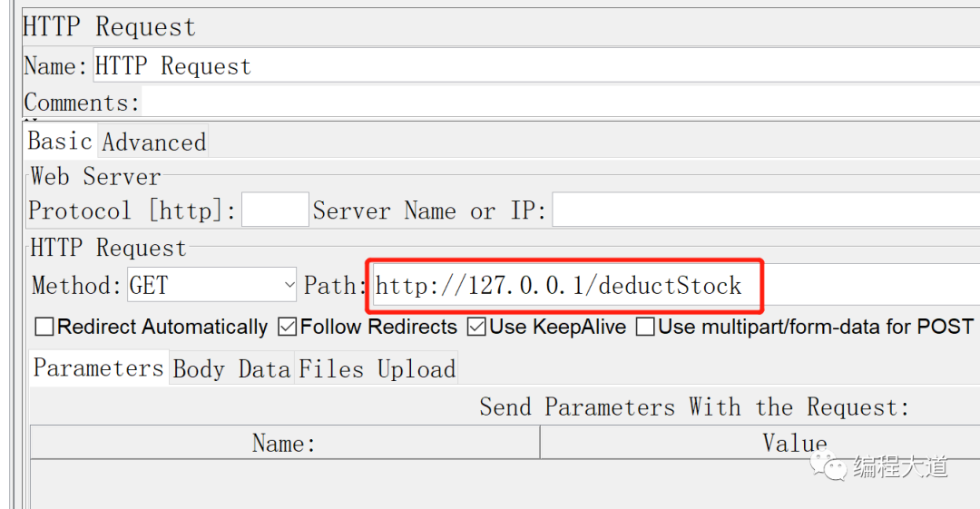
Task: Open the Files Upload tab
Action: [x=377, y=369]
